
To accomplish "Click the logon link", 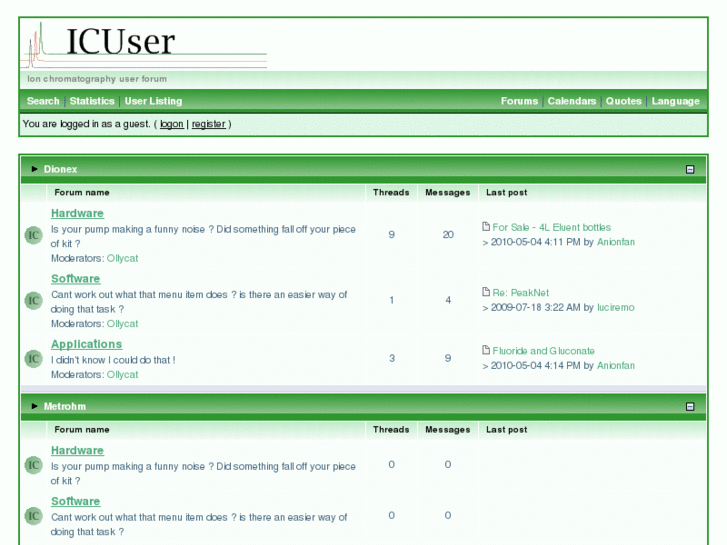I will coord(172,124).
